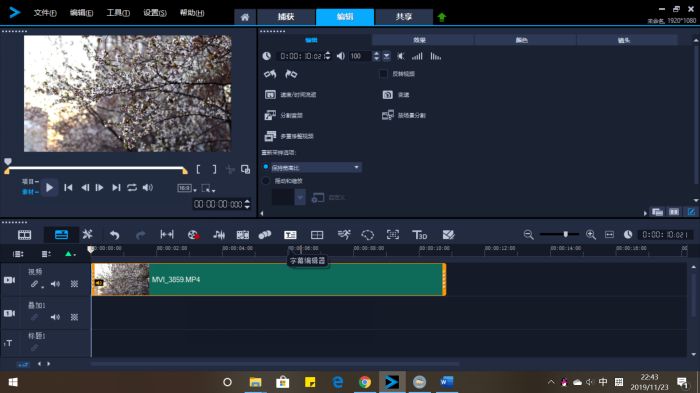This screenshot has width=700, height=393.
Task: Open the 颜色 tab in options panel
Action: click(521, 40)
